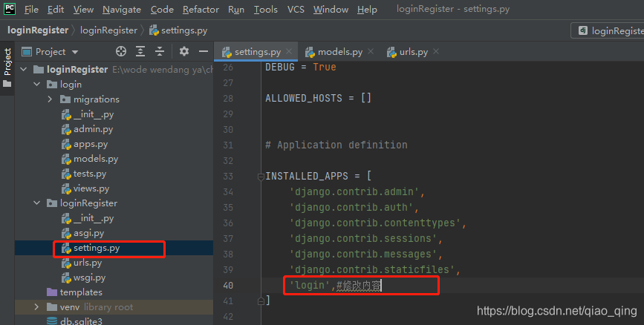
Task: Click the Select Opened File locate icon
Action: 121,51
